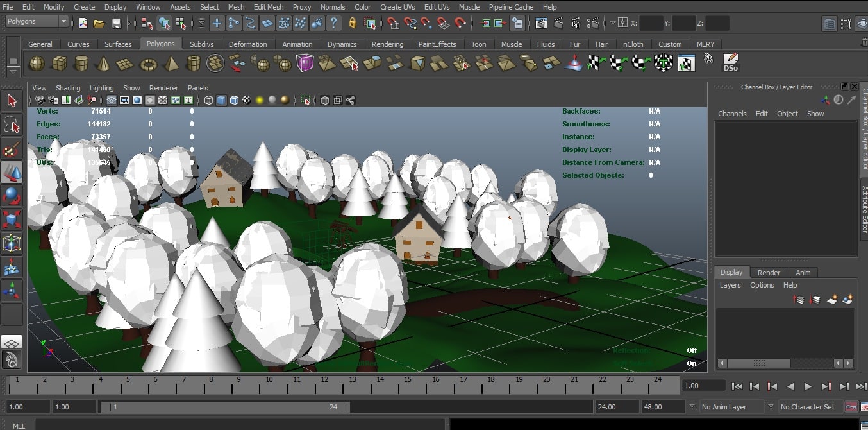The image size is (868, 430).
Task: Open the animation preferences dropdown arrow
Action: pos(692,406)
